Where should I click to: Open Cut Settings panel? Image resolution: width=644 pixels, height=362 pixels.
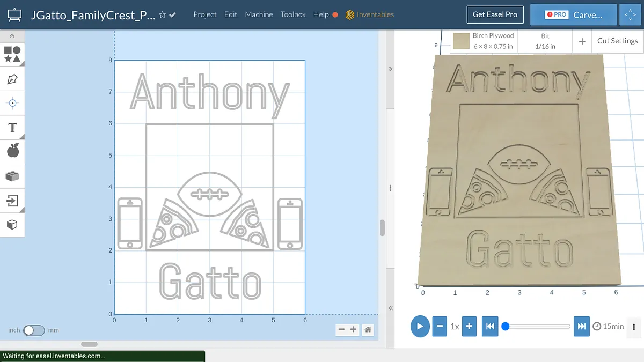(617, 41)
